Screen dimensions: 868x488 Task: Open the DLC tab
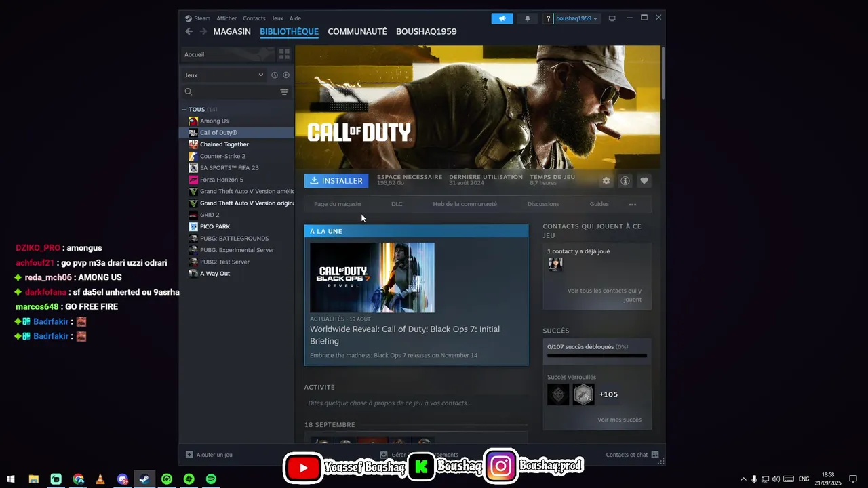[x=397, y=204]
